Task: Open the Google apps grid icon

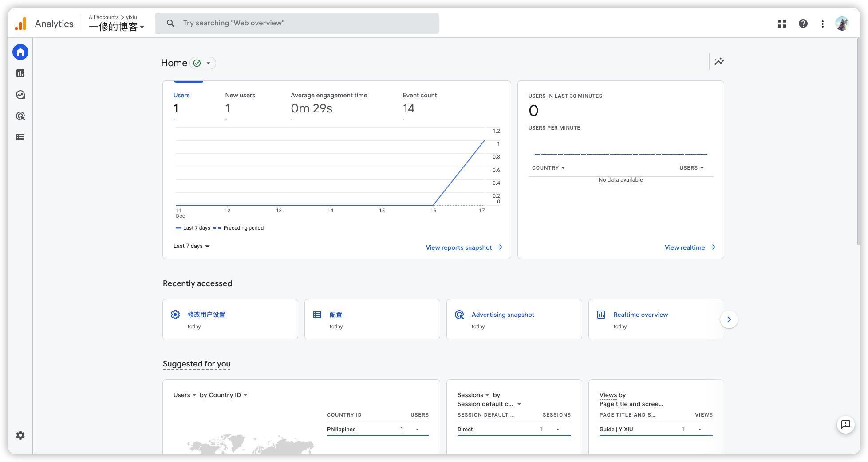Action: [x=782, y=24]
